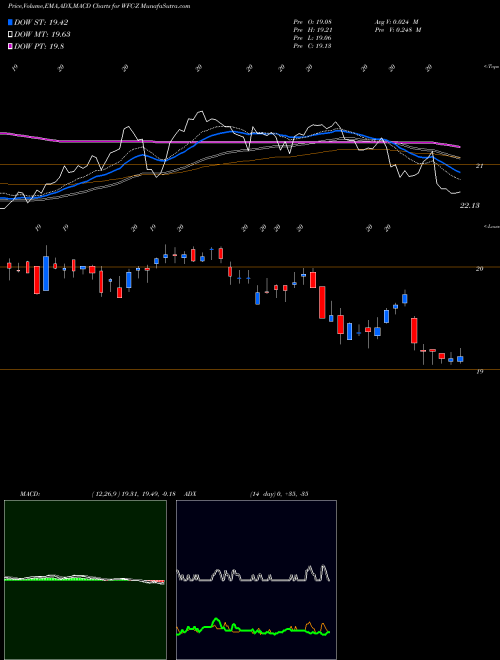Click the white DOW MT legend swatch
The height and width of the screenshot is (660, 500).
[11, 35]
